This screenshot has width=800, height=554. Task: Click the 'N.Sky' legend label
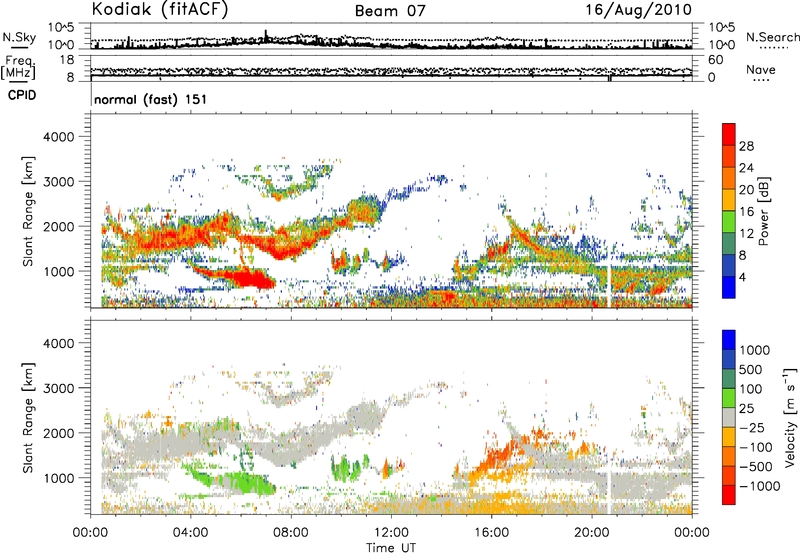[x=19, y=37]
